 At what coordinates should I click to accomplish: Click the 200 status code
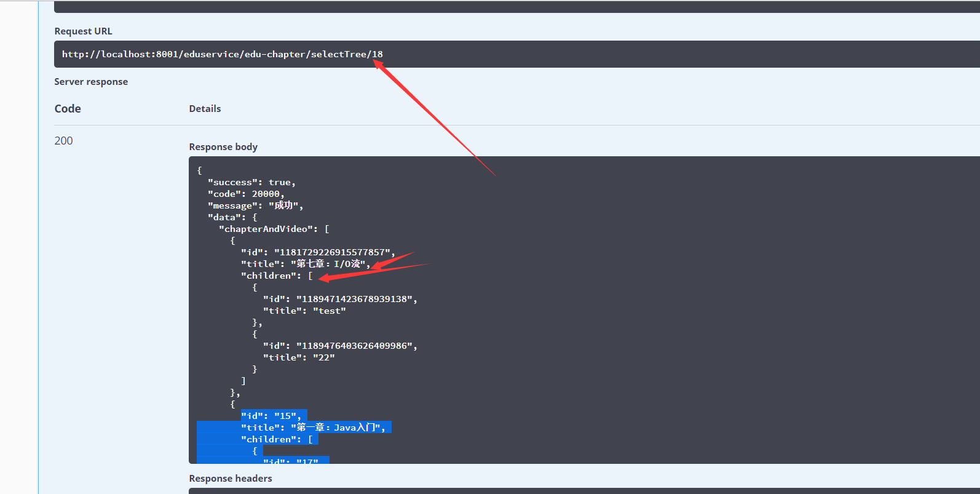pyautogui.click(x=63, y=141)
